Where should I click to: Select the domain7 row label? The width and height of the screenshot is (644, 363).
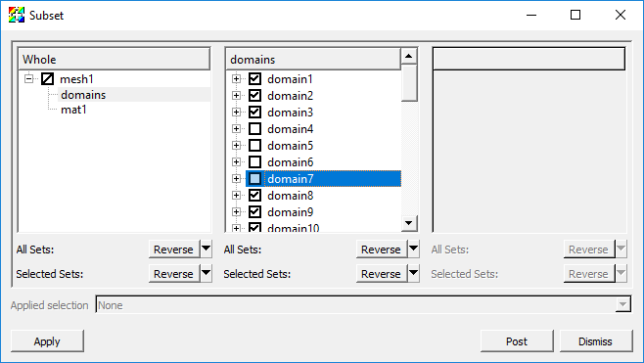tap(290, 179)
